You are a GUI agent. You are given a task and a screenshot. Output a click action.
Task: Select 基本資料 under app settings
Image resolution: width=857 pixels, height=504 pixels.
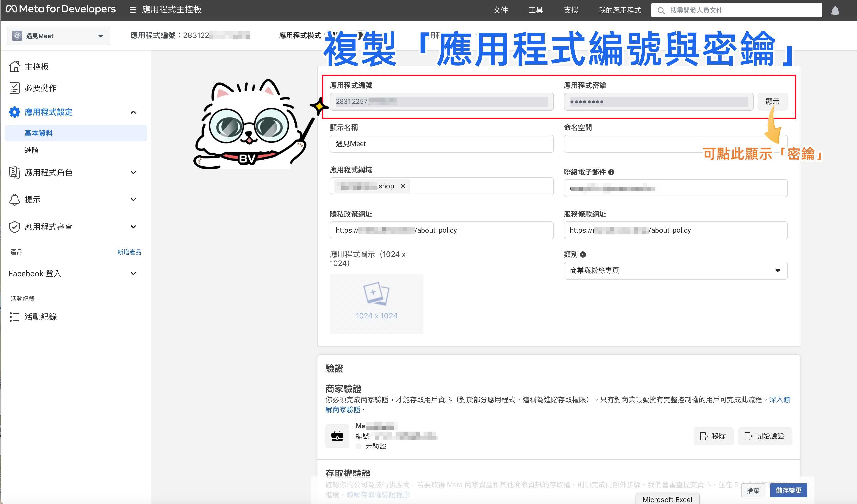pos(76,133)
